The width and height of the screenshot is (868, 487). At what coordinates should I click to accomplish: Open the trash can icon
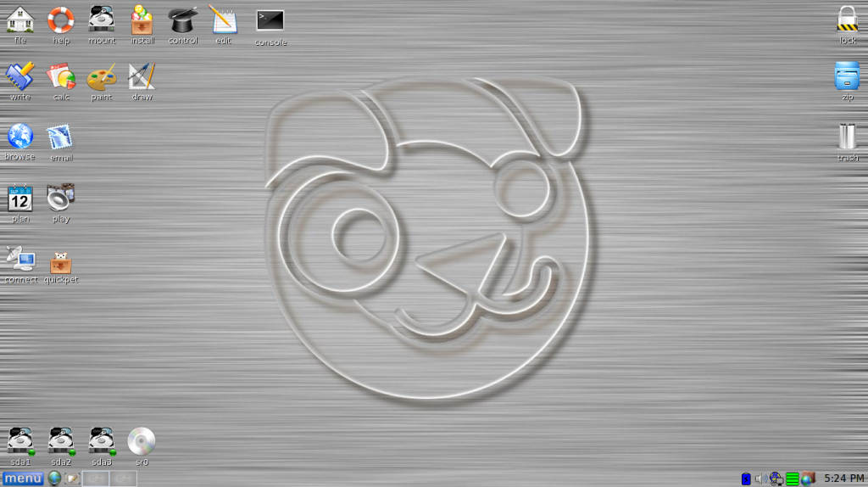click(847, 137)
